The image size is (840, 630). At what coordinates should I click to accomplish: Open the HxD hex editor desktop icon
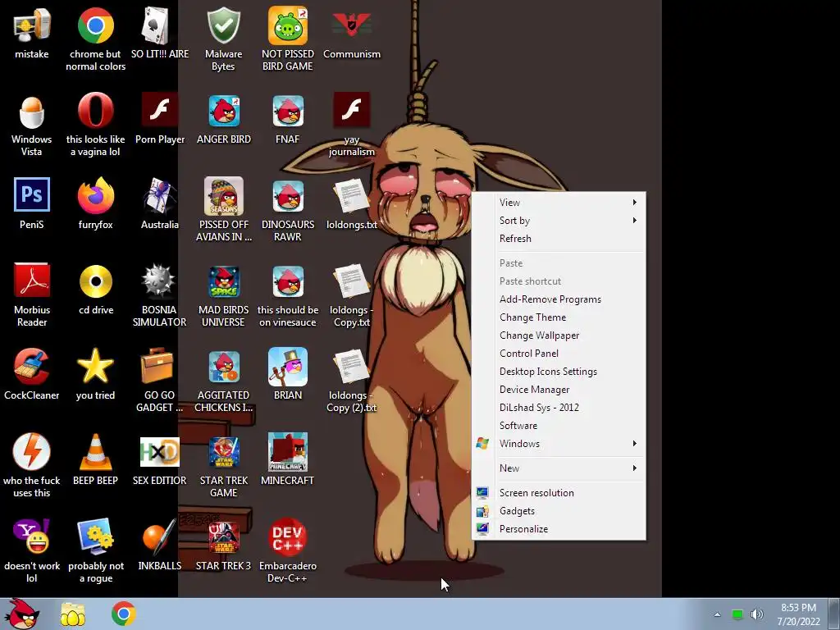160,452
